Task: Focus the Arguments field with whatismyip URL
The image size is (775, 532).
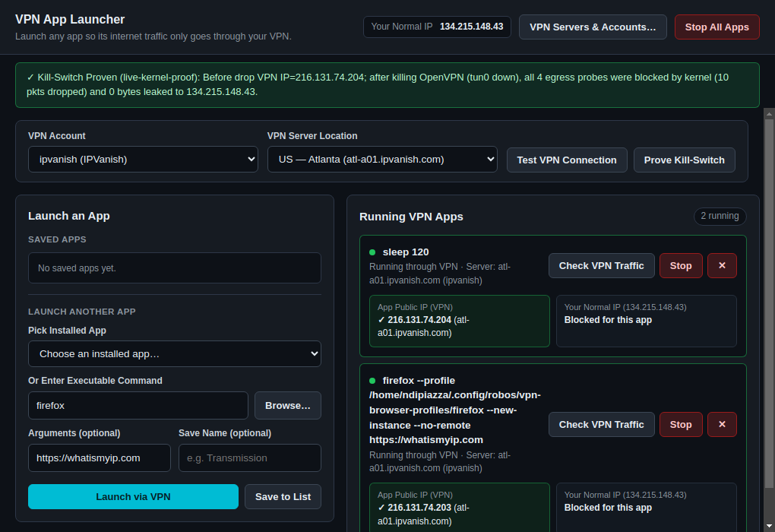Action: (x=100, y=458)
